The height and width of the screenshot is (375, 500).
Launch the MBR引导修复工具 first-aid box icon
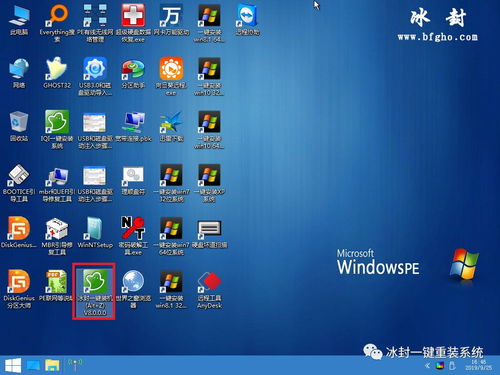pos(57,237)
